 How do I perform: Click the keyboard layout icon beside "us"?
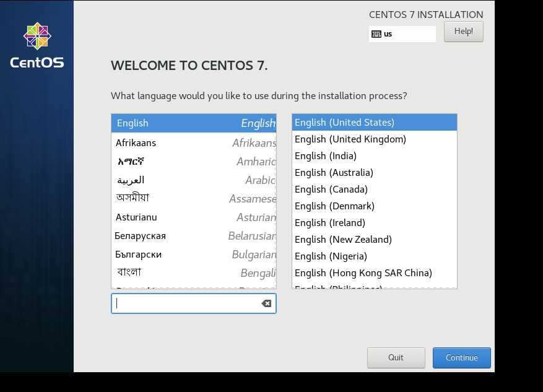(x=376, y=34)
